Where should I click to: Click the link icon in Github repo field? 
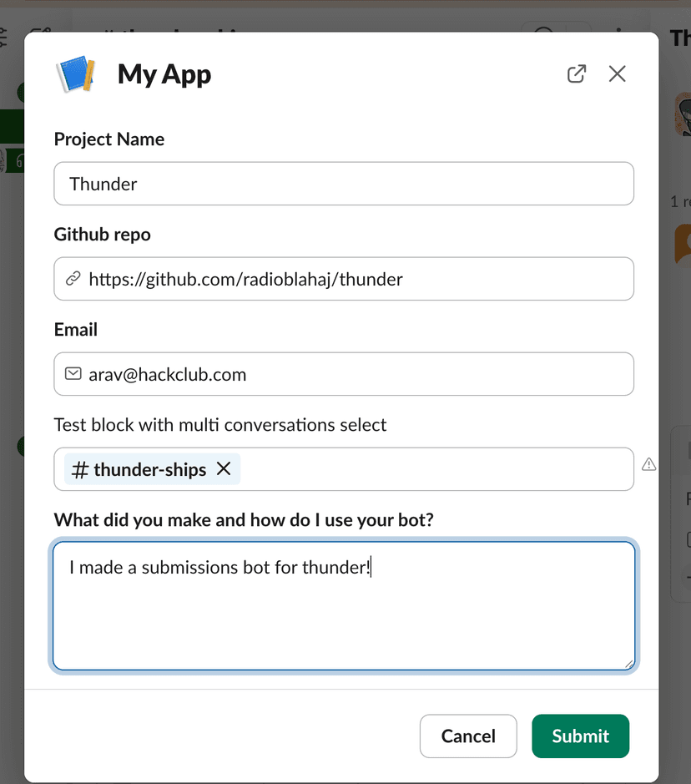tap(73, 279)
